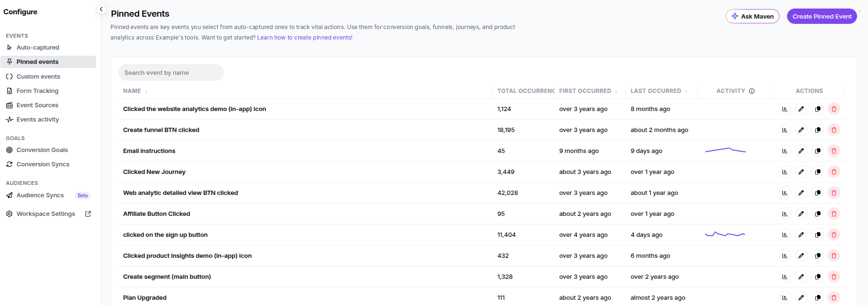Edit the Create funnel BTN clicked event
The image size is (868, 305).
point(801,130)
